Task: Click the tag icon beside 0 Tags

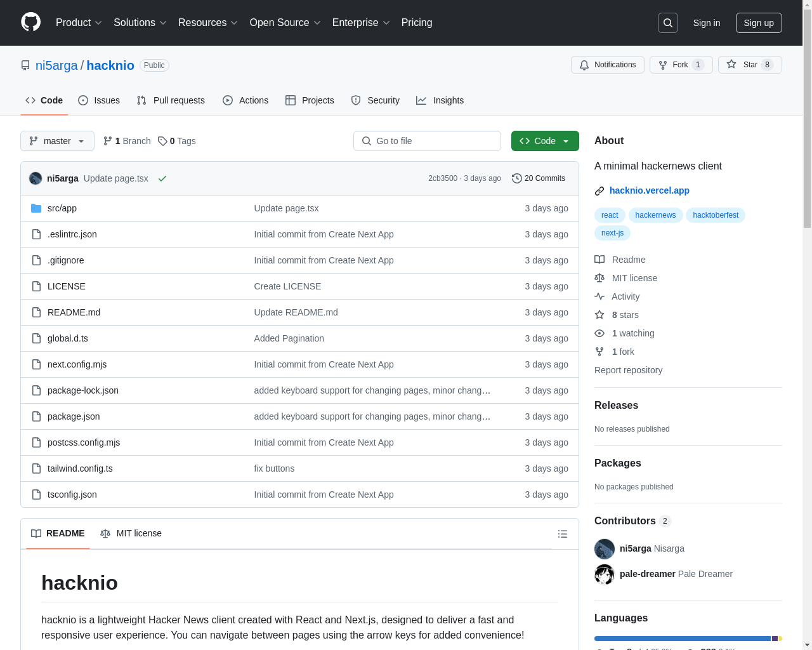Action: [162, 141]
